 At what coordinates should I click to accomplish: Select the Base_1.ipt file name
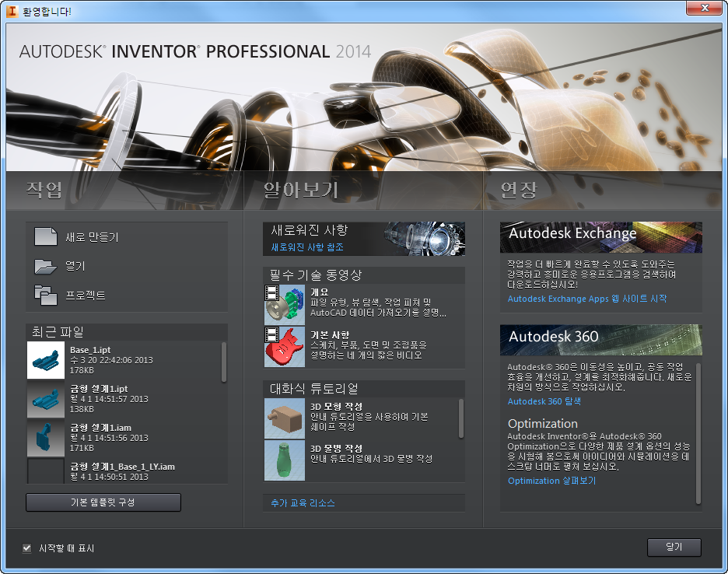(x=90, y=350)
